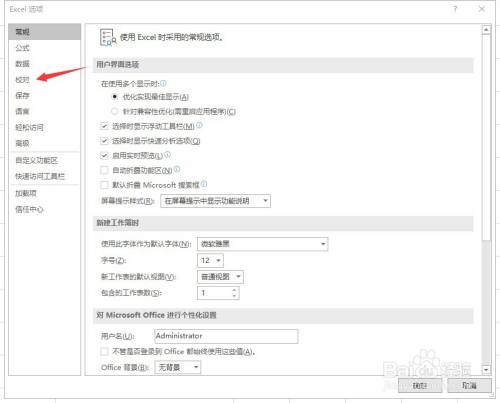Select 常规 category in sidebar

(45, 32)
